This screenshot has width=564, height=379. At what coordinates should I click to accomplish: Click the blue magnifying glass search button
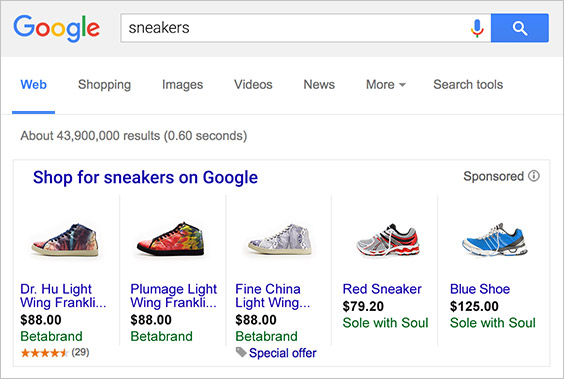(519, 28)
